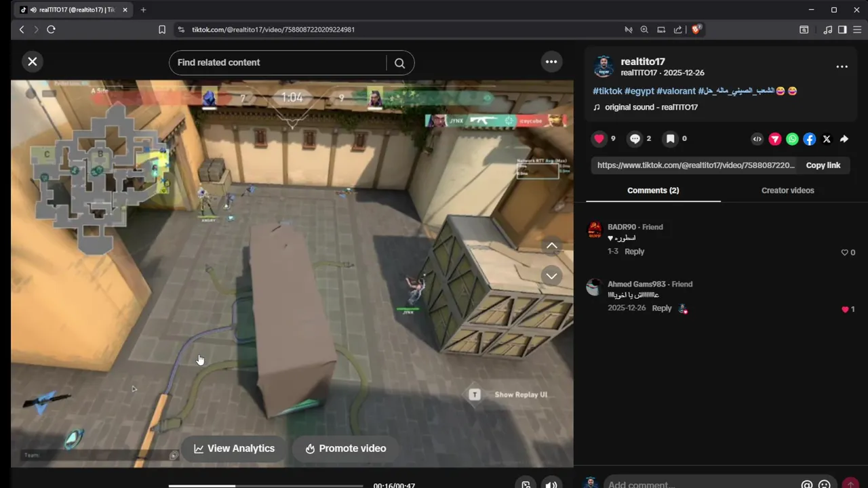This screenshot has width=868, height=488.
Task: Click the crossed-out icon in address bar
Action: 628,29
